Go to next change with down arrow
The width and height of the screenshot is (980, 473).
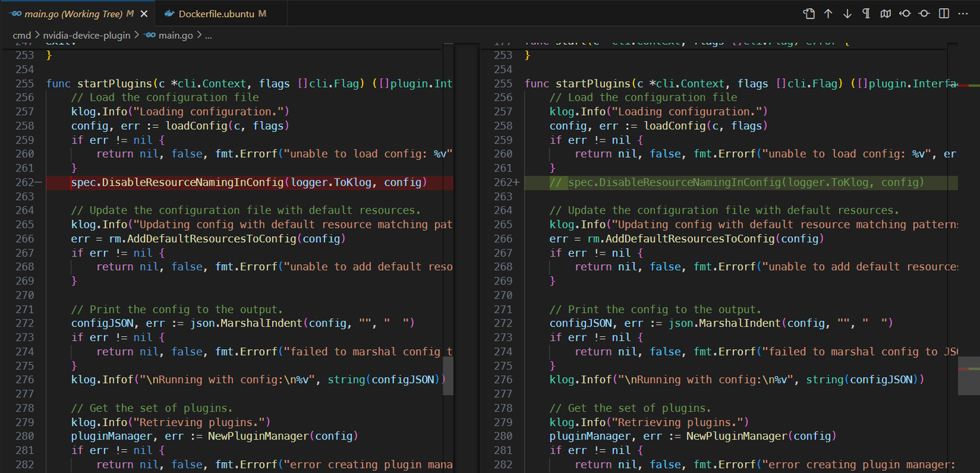tap(847, 14)
